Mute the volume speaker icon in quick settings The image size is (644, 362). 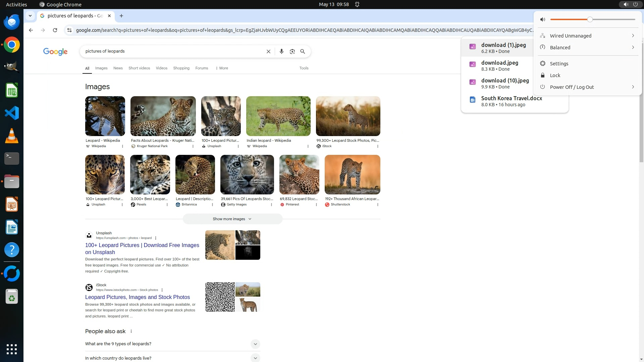543,19
